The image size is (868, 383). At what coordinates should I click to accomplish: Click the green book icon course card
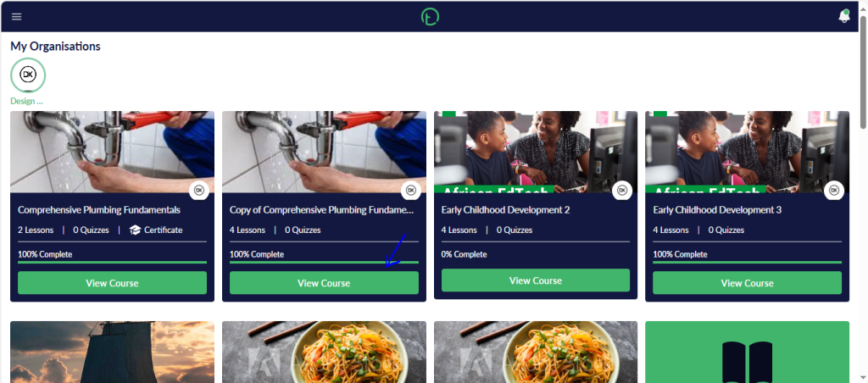747,352
